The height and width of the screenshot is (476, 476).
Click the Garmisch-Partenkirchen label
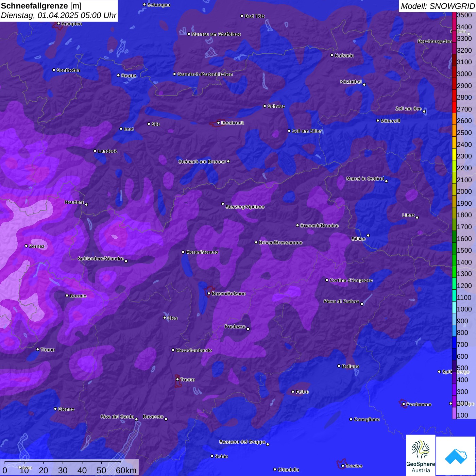click(205, 74)
